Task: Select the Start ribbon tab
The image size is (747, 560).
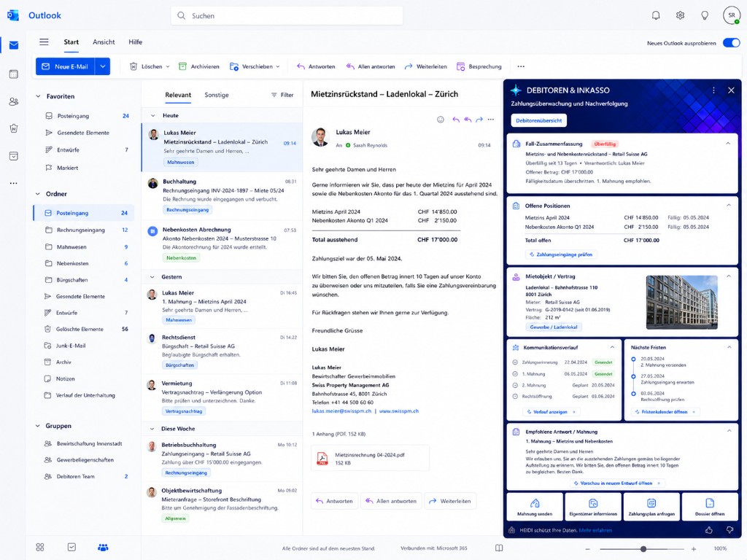Action: 71,42
